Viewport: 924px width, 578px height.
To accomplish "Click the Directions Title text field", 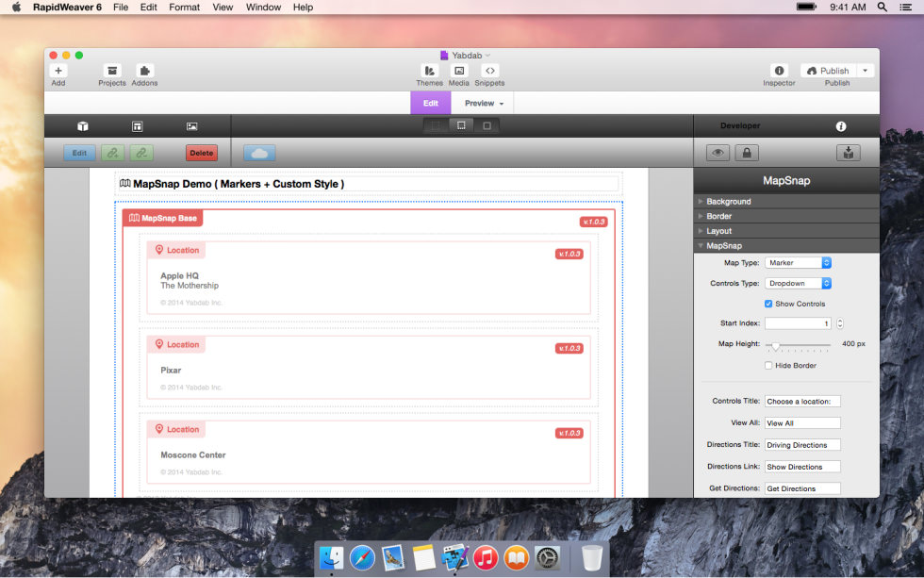I will (802, 445).
